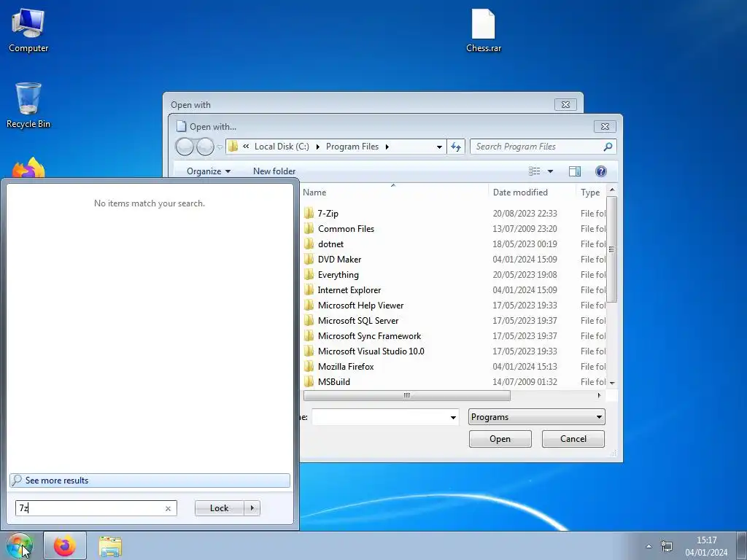Image resolution: width=747 pixels, height=560 pixels.
Task: Click the scroll down arrow in file list
Action: point(612,383)
